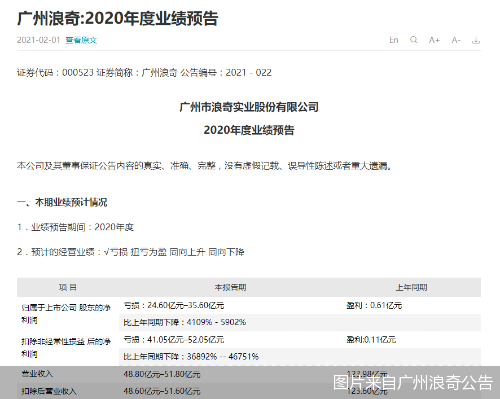Click cell 盈利：0.61亿元

374,305
